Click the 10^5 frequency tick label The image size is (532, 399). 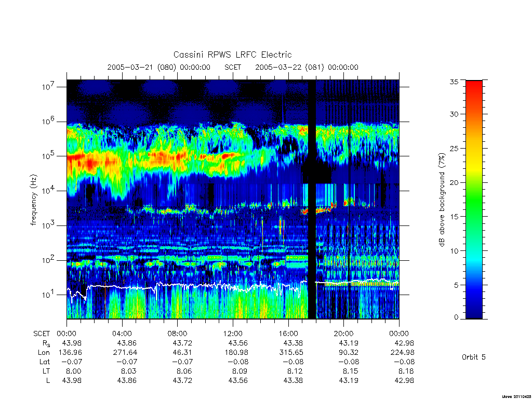[x=49, y=156]
